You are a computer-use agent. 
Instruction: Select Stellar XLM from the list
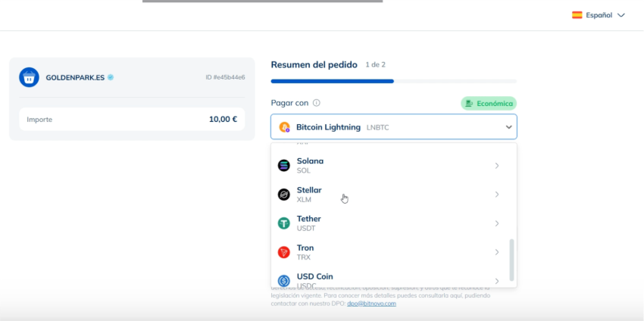[390, 195]
